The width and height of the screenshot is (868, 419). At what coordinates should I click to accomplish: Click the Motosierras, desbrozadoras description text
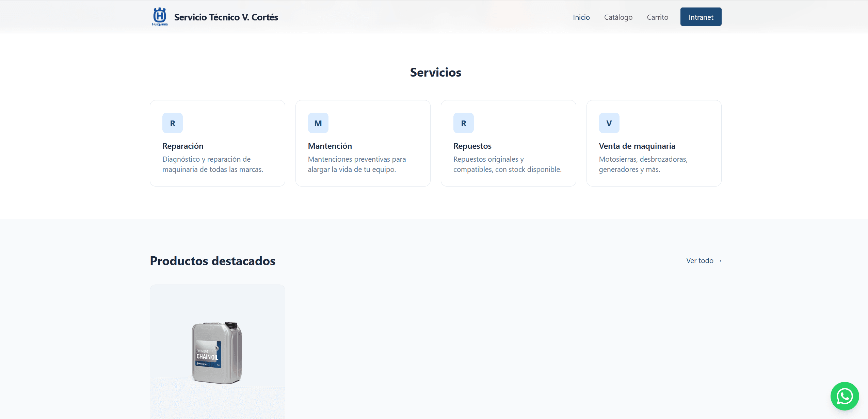click(643, 164)
